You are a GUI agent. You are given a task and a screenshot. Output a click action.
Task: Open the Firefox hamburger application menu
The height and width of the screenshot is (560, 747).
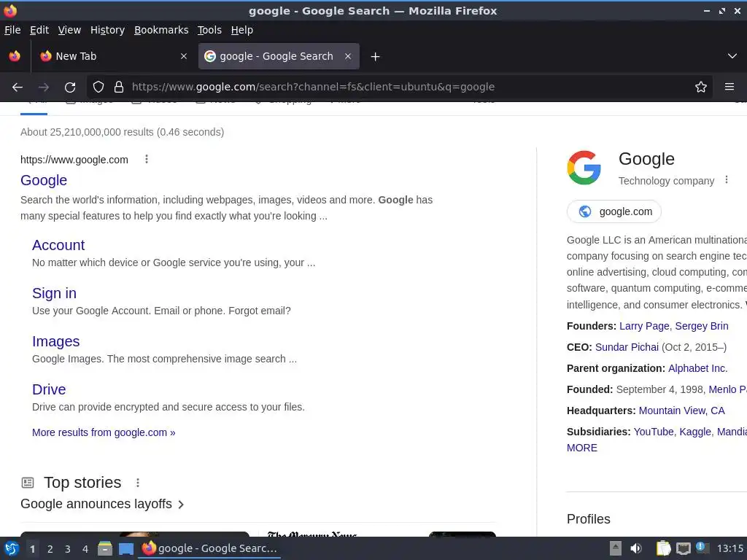pyautogui.click(x=729, y=87)
